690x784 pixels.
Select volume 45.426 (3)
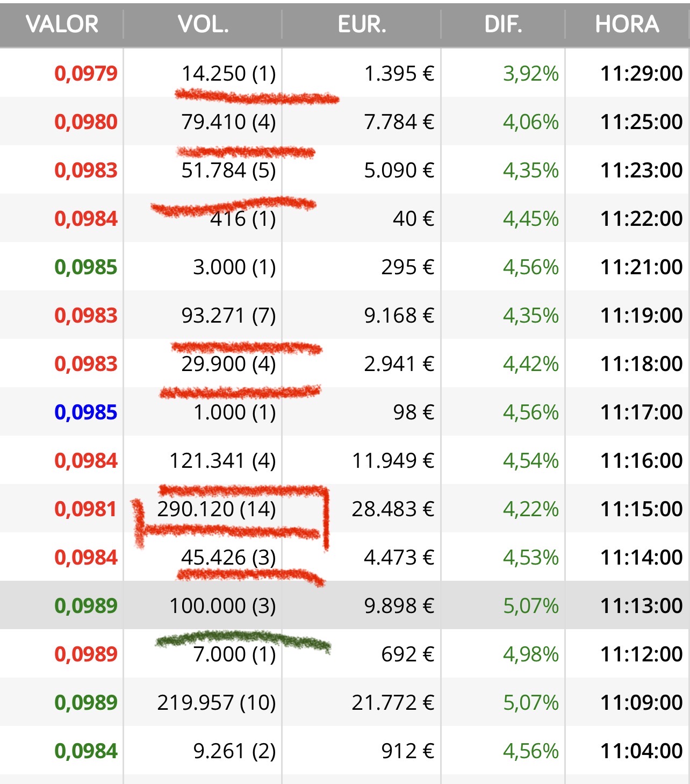229,557
